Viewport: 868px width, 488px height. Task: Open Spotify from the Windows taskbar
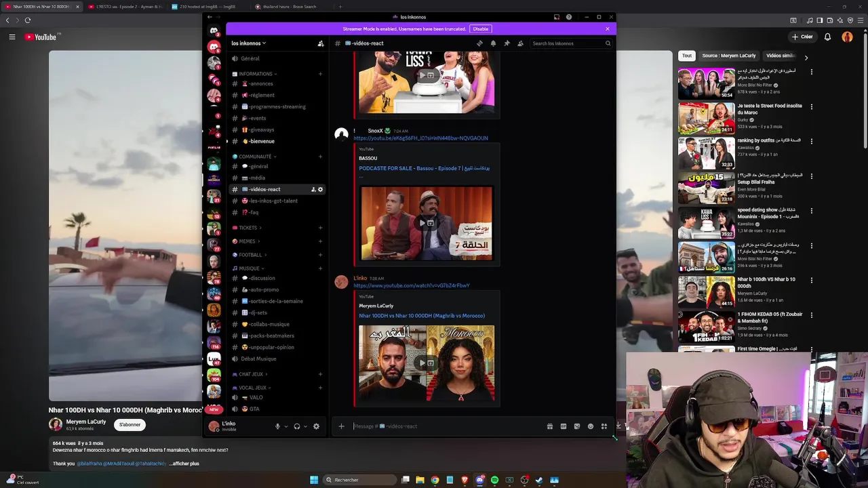494,480
